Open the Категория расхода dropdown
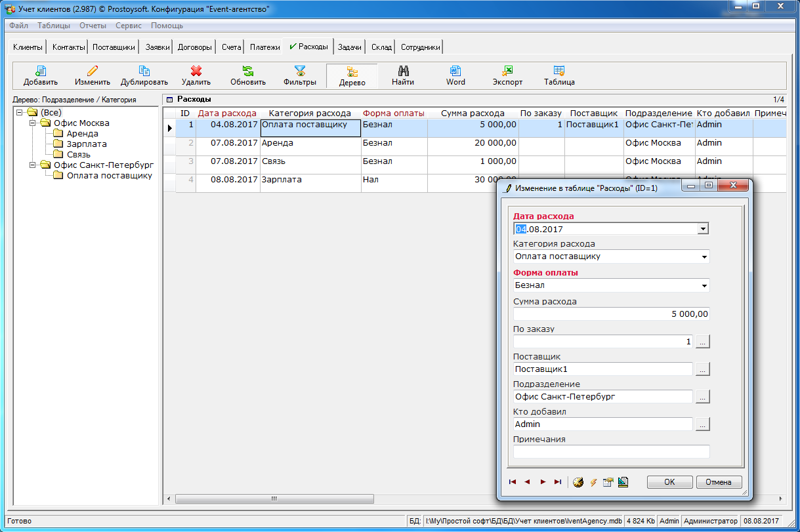This screenshot has height=532, width=800. pos(704,256)
